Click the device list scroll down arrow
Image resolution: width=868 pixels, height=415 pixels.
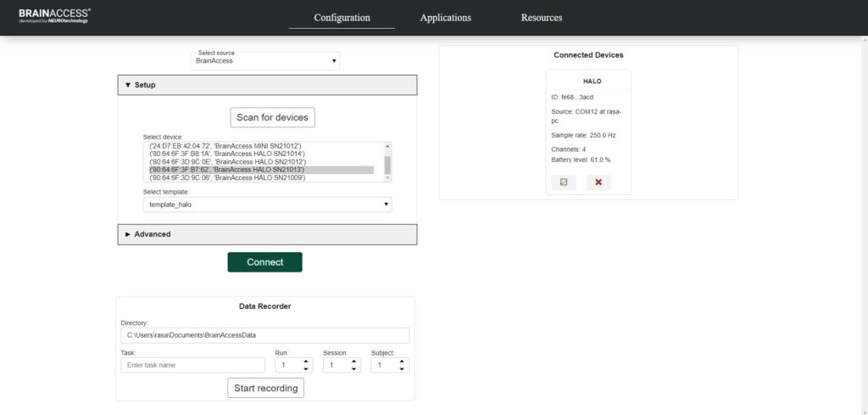(x=387, y=178)
